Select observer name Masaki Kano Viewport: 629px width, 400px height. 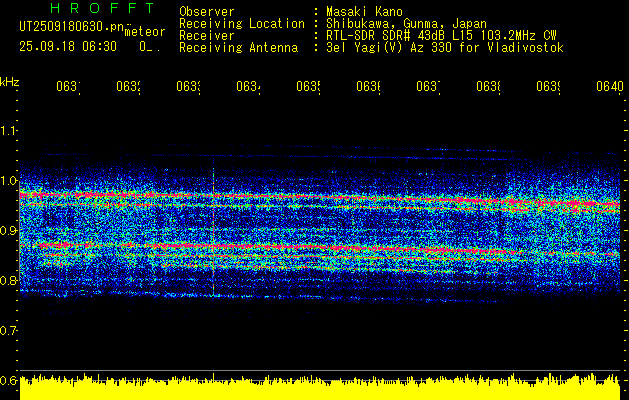364,12
